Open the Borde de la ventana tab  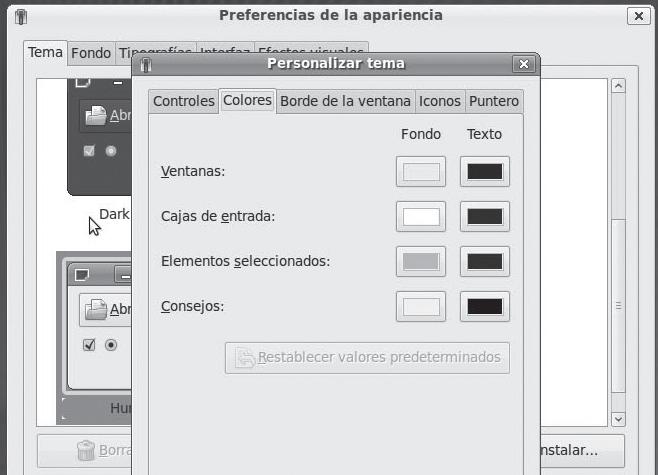point(345,101)
